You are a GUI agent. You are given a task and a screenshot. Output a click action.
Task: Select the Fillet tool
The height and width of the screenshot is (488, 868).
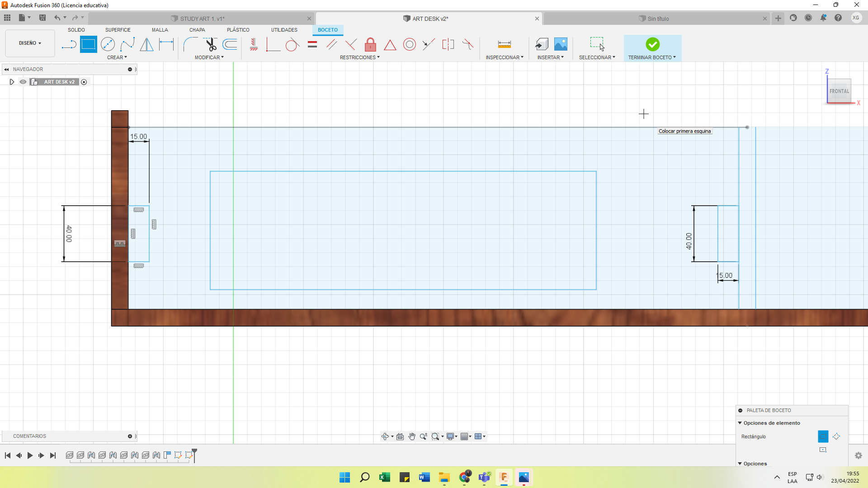pos(190,44)
